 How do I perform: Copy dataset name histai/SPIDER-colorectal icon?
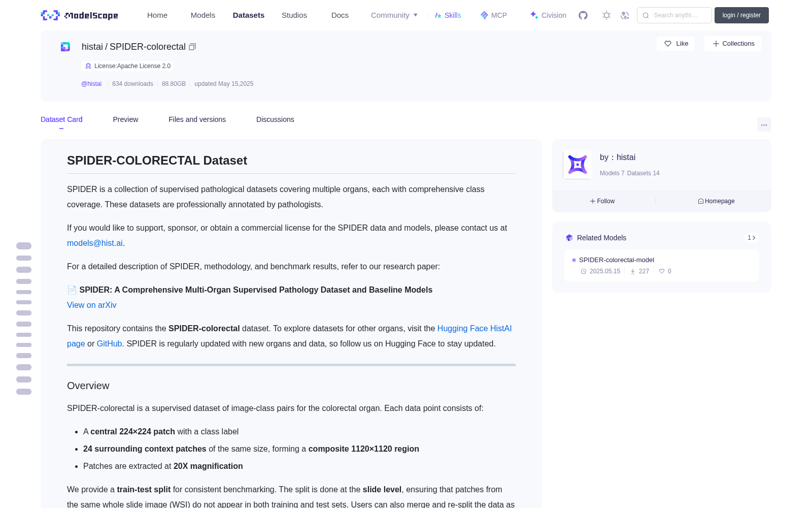(x=192, y=47)
